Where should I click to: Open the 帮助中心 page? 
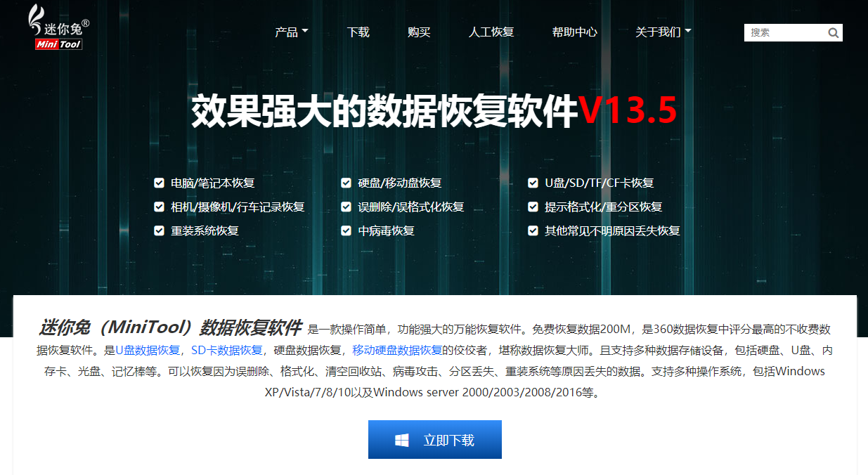[x=575, y=32]
